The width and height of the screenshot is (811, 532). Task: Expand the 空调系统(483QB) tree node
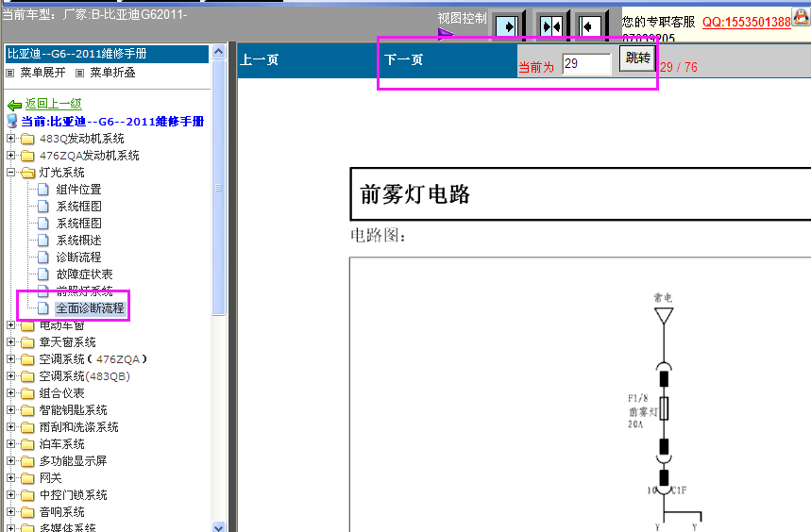tap(11, 376)
